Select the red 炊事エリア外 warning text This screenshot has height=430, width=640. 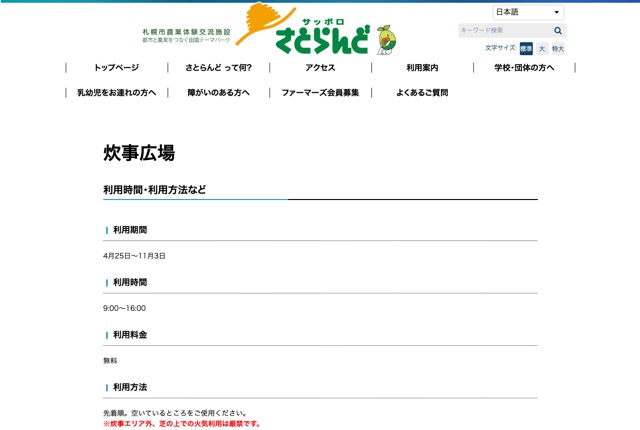pos(182,423)
